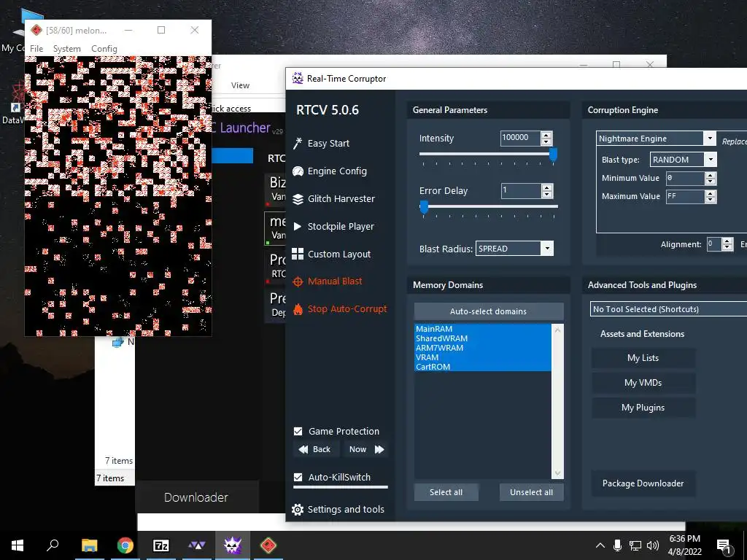Select MainRAM memory domain

coord(483,329)
